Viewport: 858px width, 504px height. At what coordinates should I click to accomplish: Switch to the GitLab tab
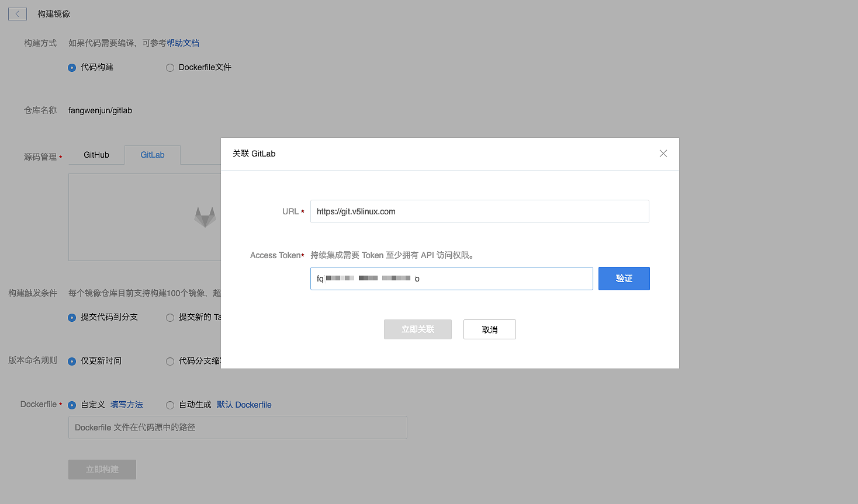(153, 155)
